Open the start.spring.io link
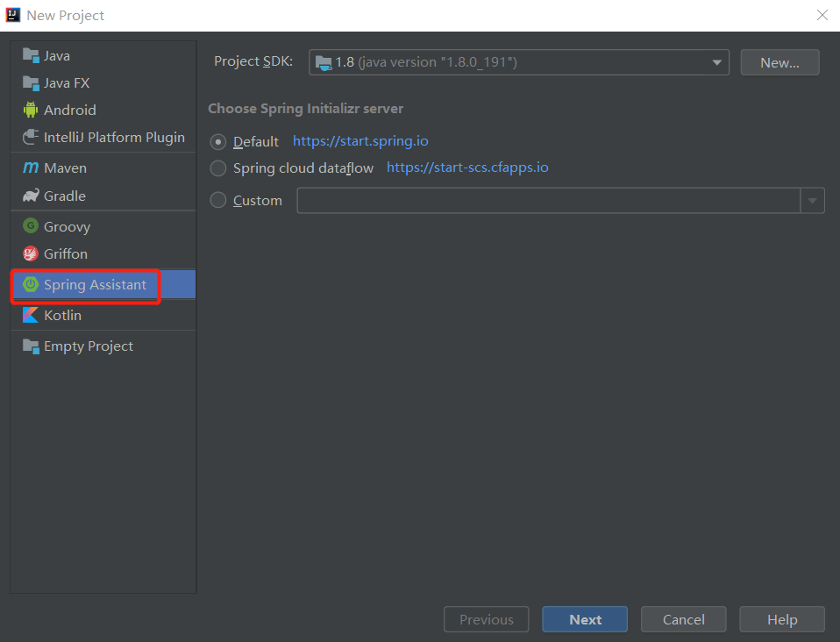 (360, 141)
